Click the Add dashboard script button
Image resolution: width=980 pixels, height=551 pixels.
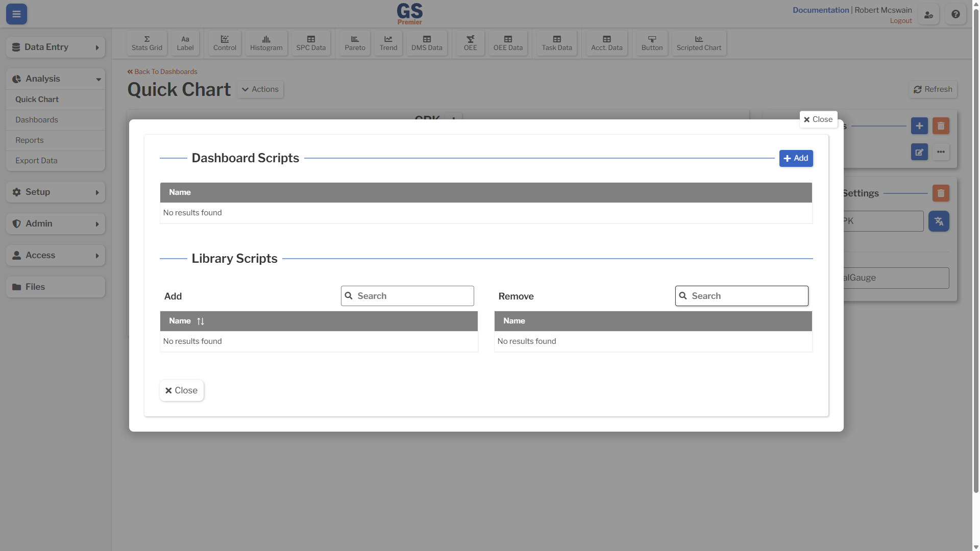click(796, 158)
